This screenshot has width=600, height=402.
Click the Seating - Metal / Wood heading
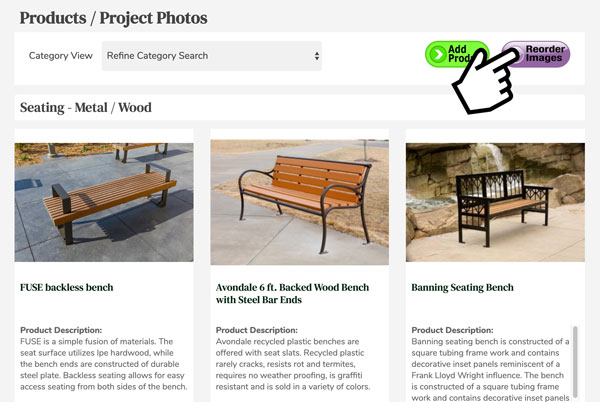tap(86, 107)
